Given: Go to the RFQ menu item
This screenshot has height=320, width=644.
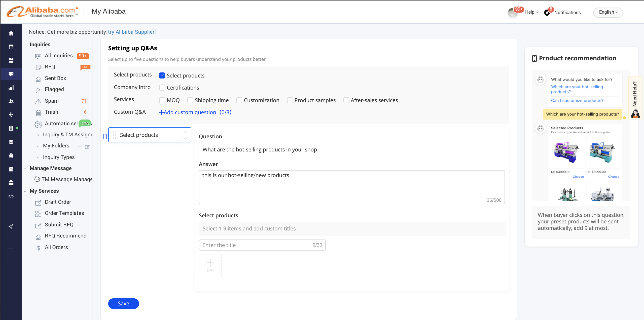Looking at the screenshot, I should point(50,67).
